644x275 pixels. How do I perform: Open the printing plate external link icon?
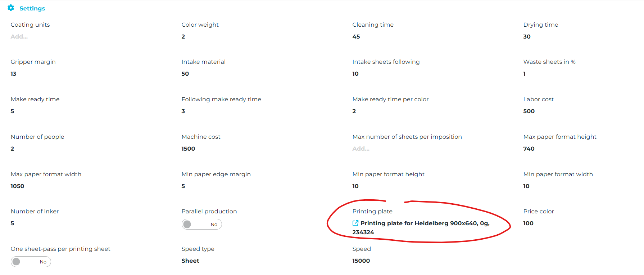tap(355, 223)
